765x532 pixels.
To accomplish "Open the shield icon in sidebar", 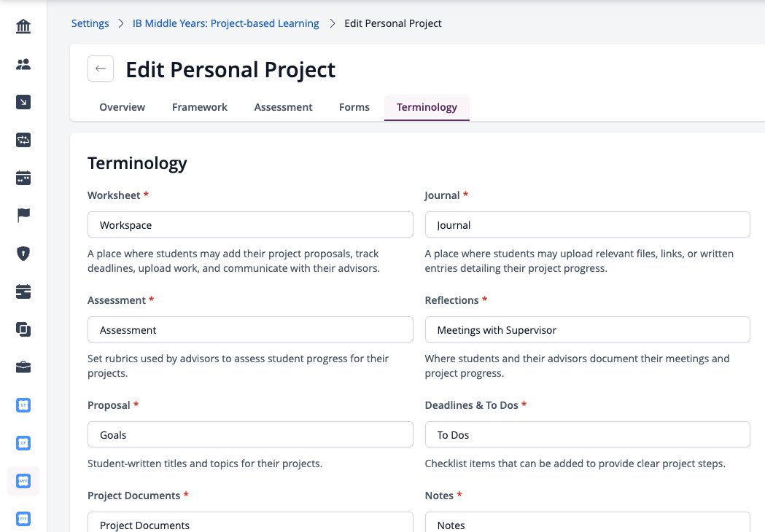I will (23, 254).
